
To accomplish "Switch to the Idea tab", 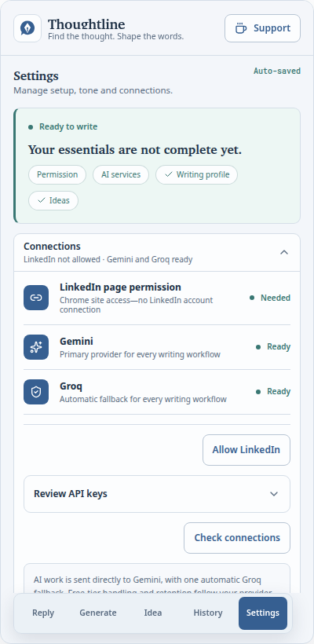I will click(x=153, y=613).
